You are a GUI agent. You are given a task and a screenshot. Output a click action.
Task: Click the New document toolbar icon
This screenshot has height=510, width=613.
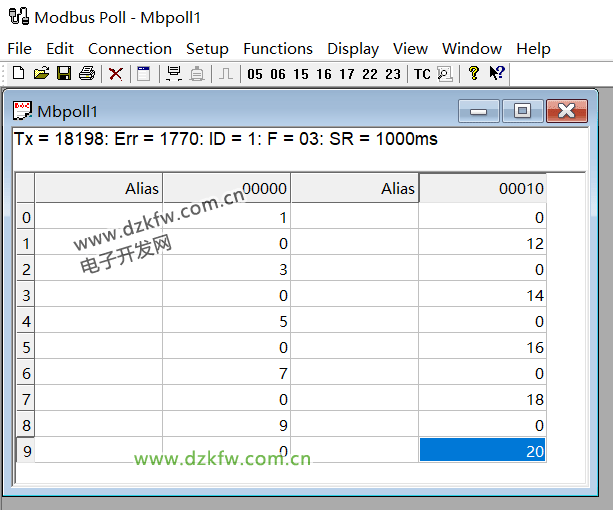pyautogui.click(x=18, y=73)
